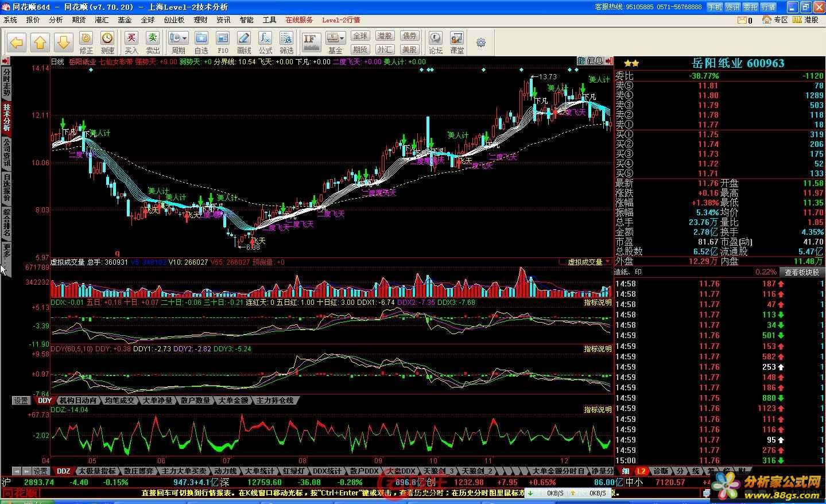Select the 散户数量 indicator tab
Viewport: 826px width, 504px height.
pyautogui.click(x=195, y=400)
